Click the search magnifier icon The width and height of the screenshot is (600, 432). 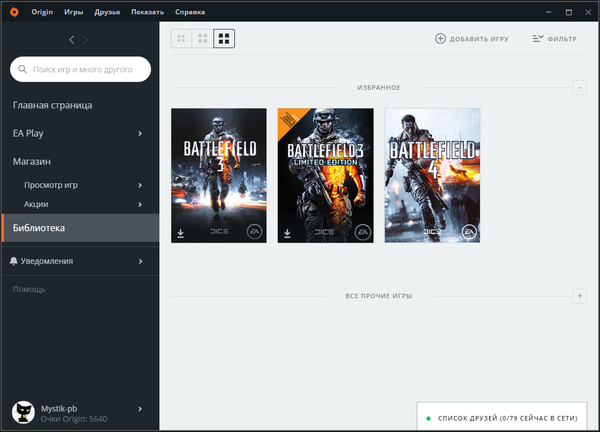tap(23, 69)
